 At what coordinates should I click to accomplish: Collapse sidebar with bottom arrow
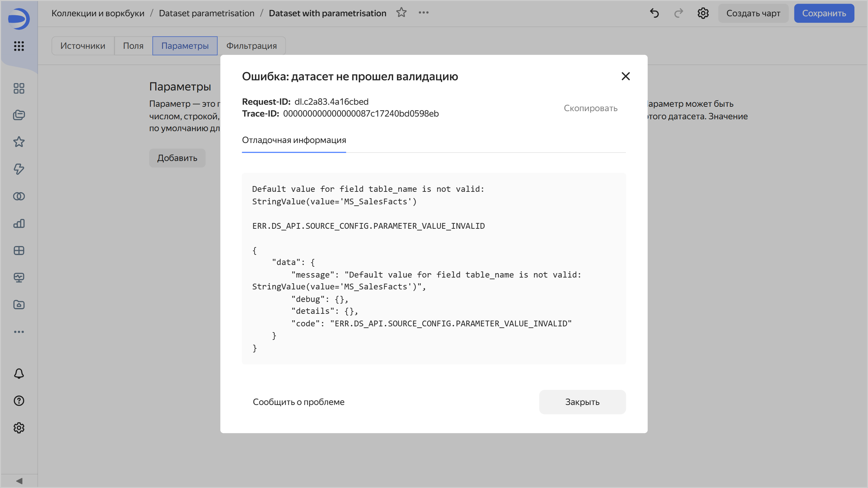[19, 481]
